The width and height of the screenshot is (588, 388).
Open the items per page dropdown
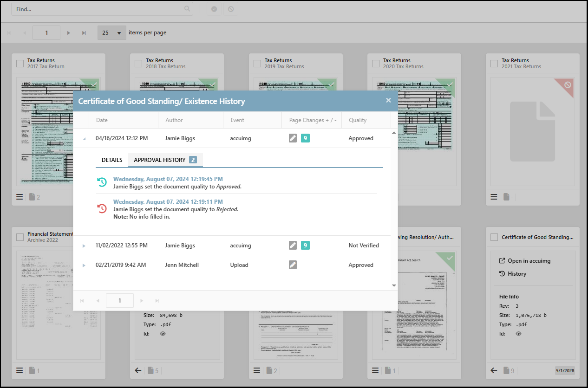(x=112, y=33)
